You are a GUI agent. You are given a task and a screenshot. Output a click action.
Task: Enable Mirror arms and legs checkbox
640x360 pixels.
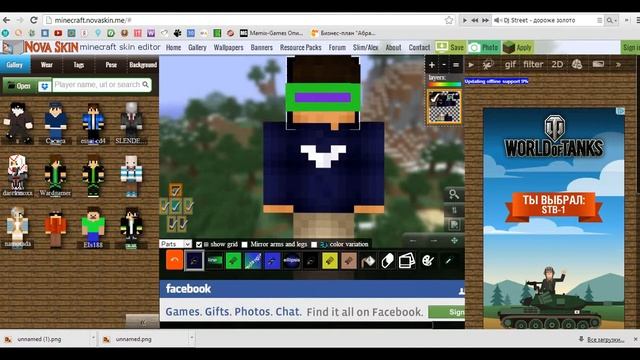point(244,244)
